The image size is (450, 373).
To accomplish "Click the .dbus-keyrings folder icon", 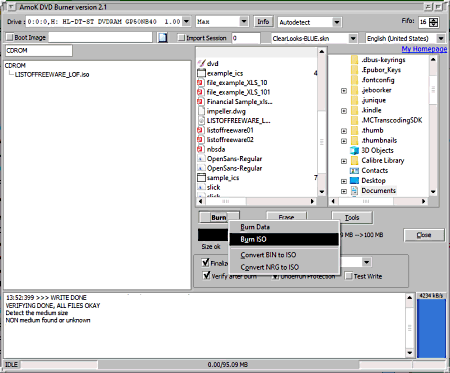I will pyautogui.click(x=355, y=60).
